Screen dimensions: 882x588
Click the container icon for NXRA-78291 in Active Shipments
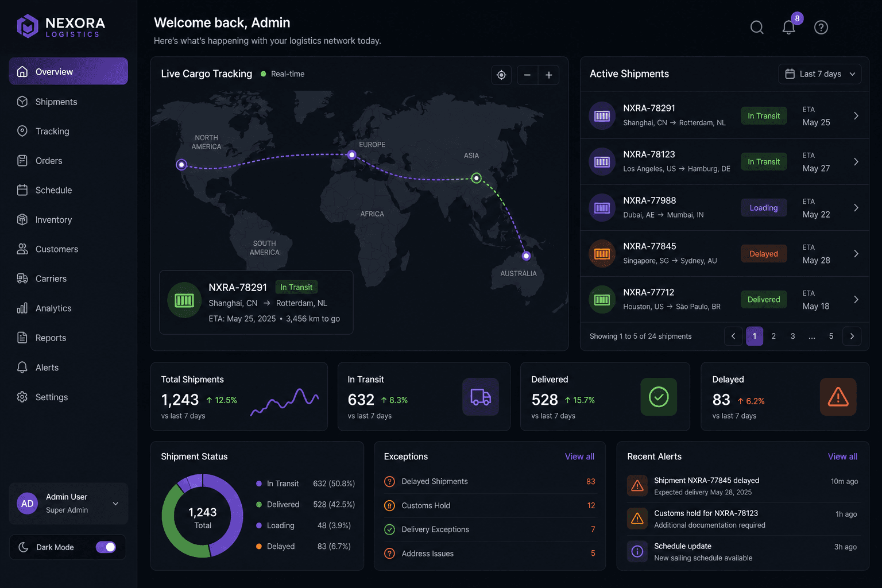point(602,116)
